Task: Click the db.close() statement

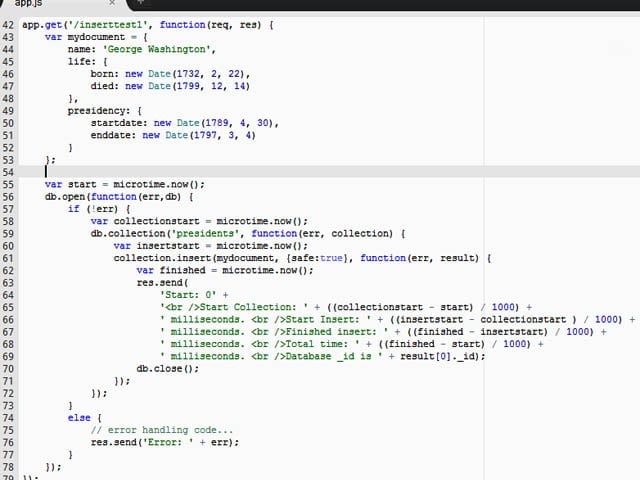Action: pyautogui.click(x=168, y=369)
